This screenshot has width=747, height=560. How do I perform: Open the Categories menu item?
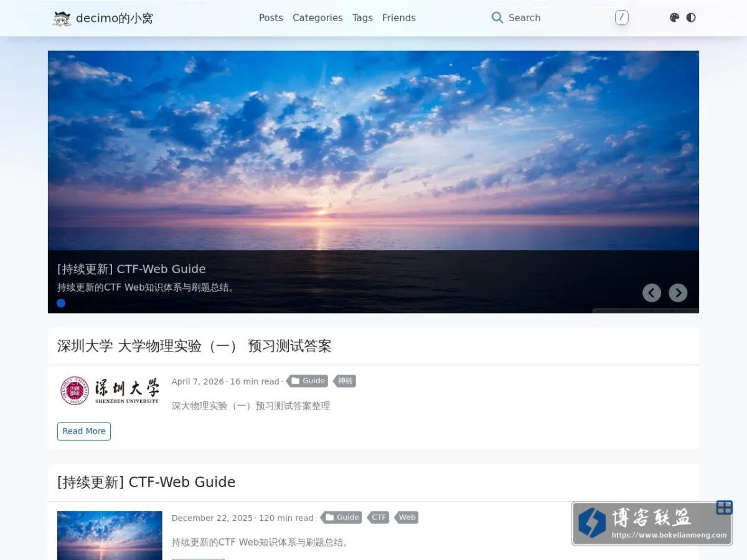(317, 17)
